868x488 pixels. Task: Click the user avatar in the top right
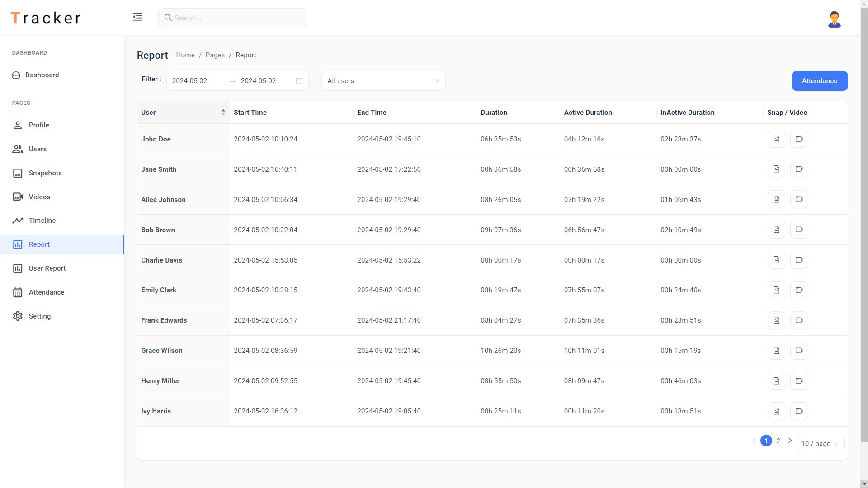coord(834,19)
